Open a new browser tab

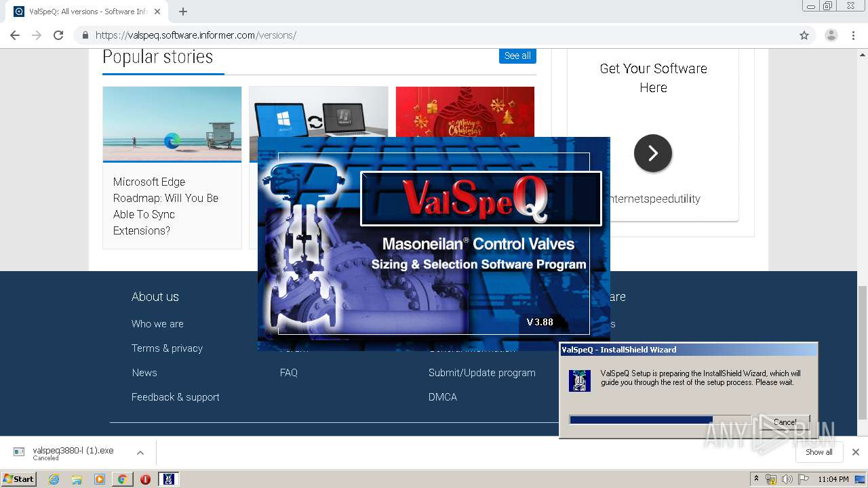pos(183,12)
